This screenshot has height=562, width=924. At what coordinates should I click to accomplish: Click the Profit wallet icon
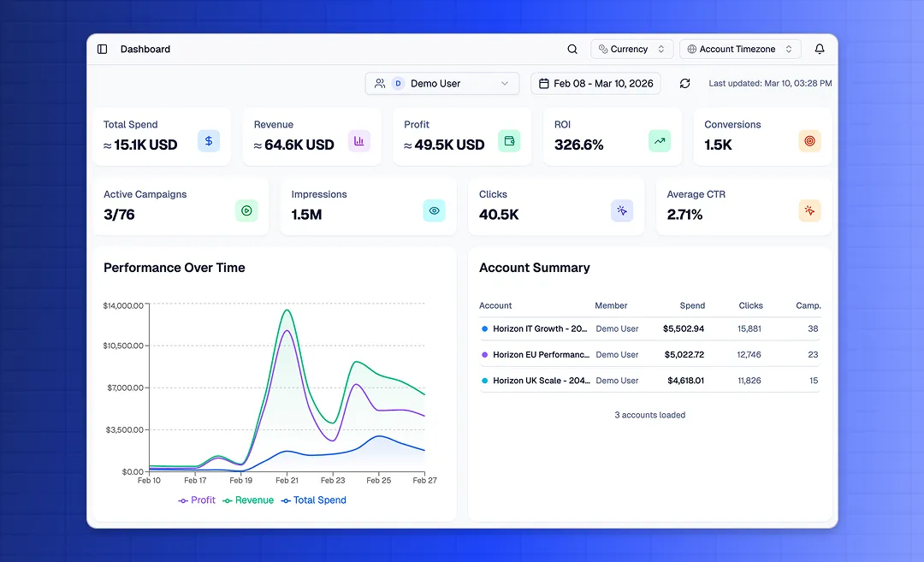click(509, 140)
